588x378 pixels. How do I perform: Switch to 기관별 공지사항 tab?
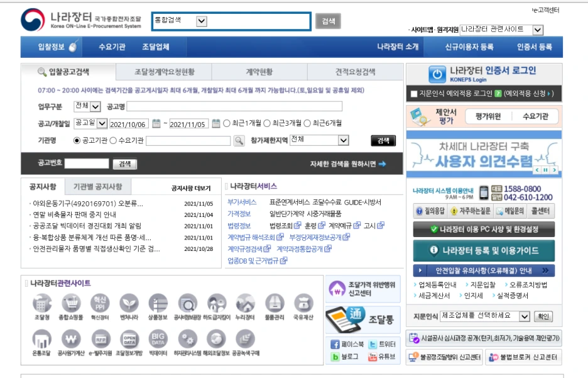click(x=98, y=186)
